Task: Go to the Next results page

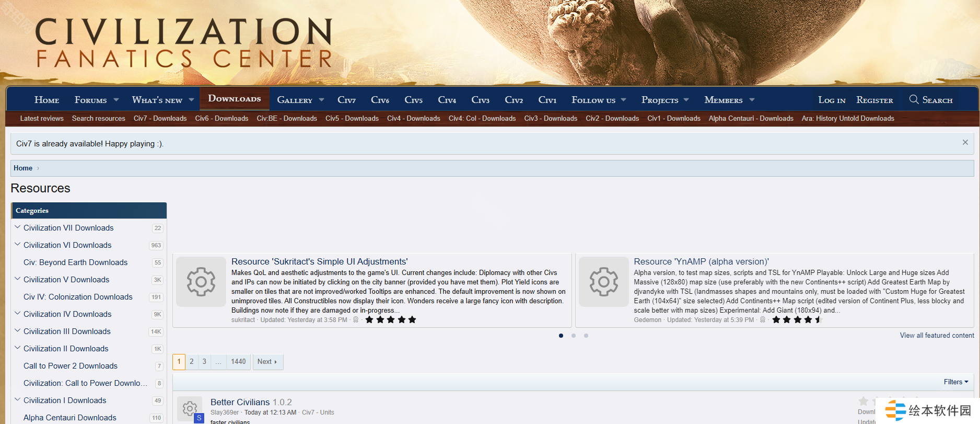Action: pyautogui.click(x=267, y=362)
